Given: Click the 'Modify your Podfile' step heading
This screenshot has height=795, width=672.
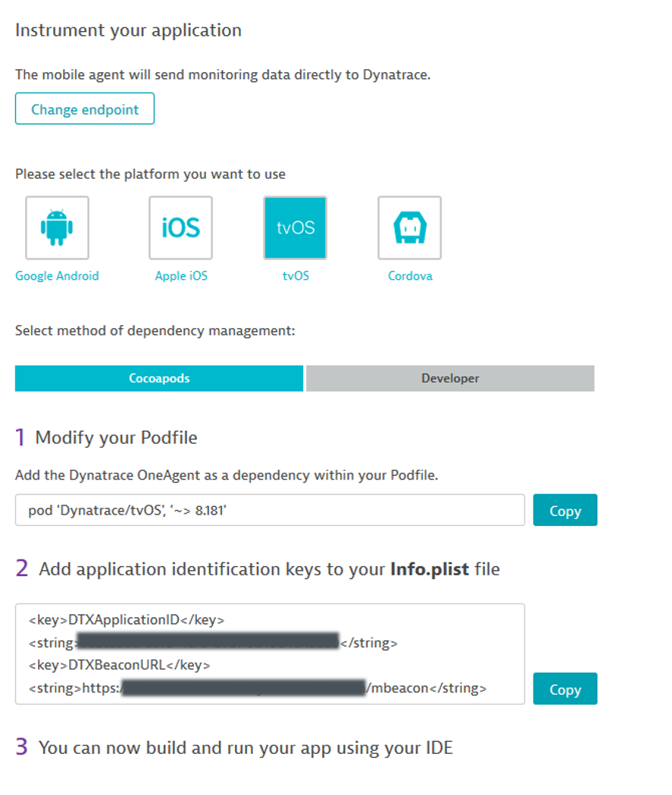Looking at the screenshot, I should [x=116, y=438].
